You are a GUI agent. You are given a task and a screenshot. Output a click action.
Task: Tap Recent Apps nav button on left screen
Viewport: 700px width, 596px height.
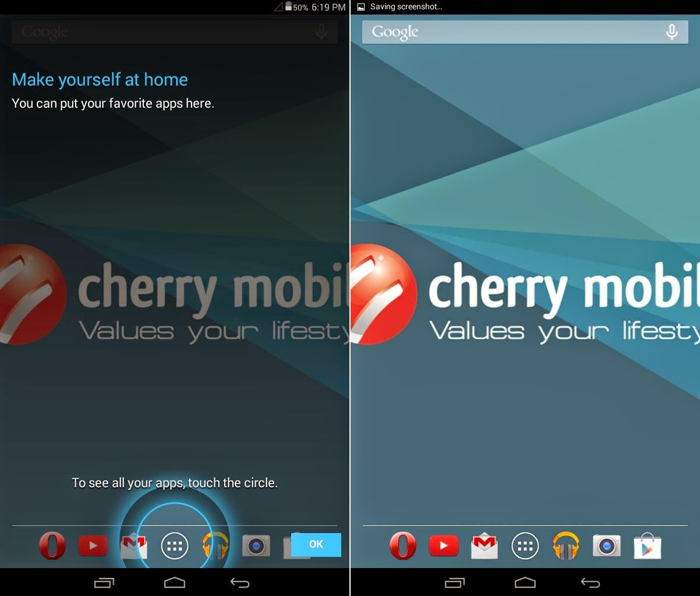coord(104,583)
